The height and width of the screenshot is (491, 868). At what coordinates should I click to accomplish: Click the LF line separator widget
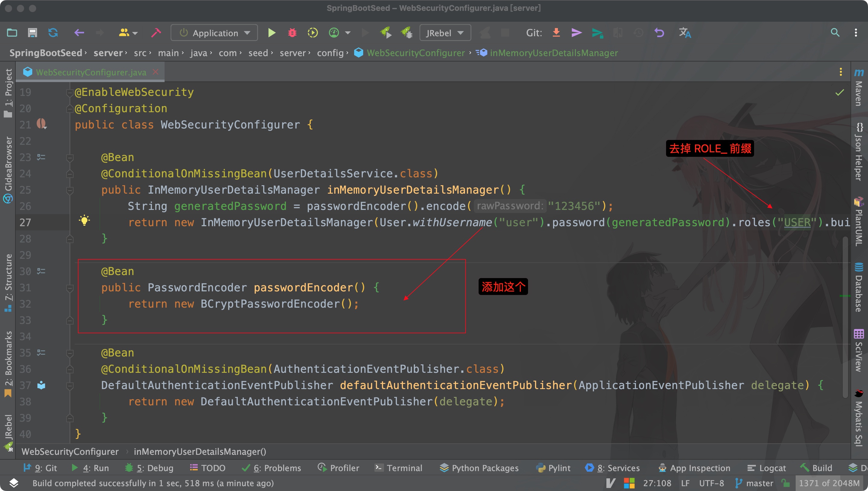pos(685,483)
